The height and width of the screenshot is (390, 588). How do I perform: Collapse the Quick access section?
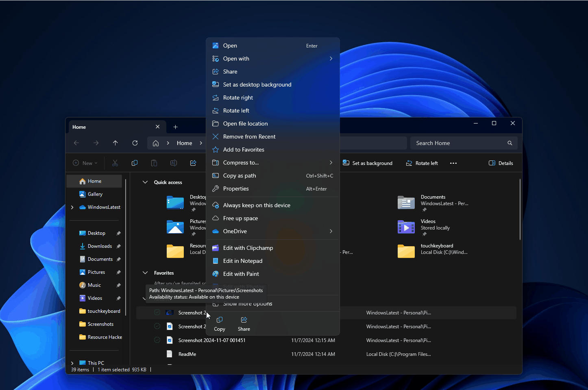coord(145,182)
